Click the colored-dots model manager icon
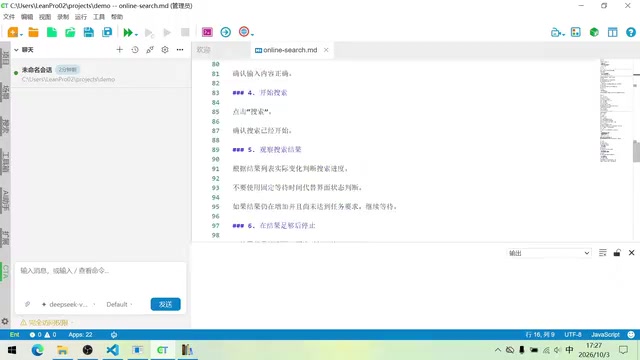This screenshot has height=360, width=640. pyautogui.click(x=576, y=32)
